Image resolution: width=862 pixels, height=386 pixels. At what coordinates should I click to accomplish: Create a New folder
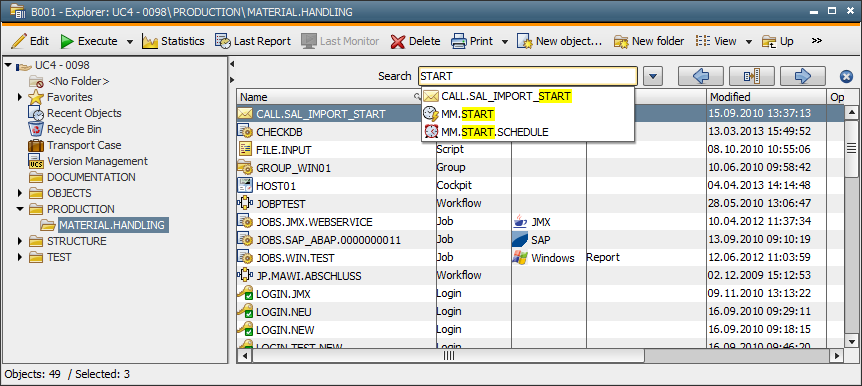click(649, 41)
